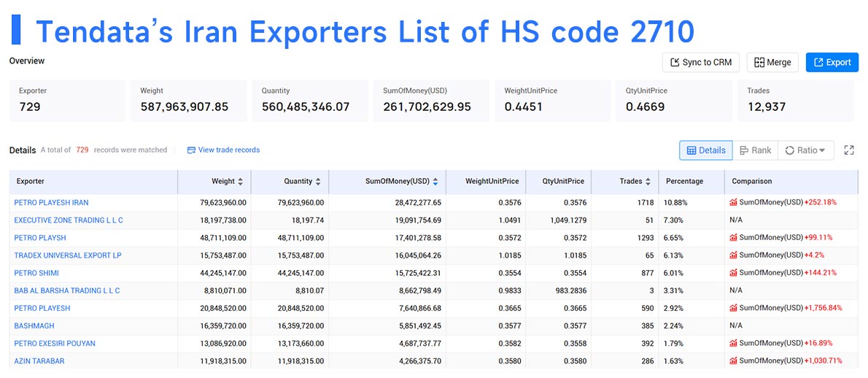Screen dimensions: 868x378
Task: Export the exporters list
Action: 832,63
